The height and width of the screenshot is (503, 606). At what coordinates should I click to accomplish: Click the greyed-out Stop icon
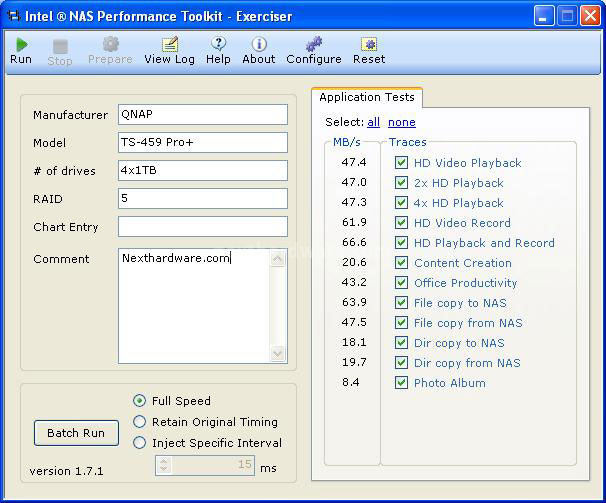click(x=60, y=47)
